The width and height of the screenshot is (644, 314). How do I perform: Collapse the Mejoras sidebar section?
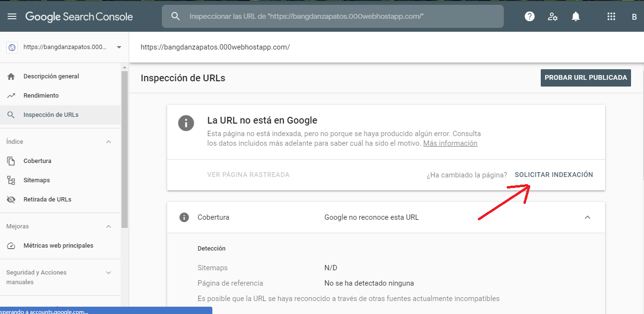(109, 226)
